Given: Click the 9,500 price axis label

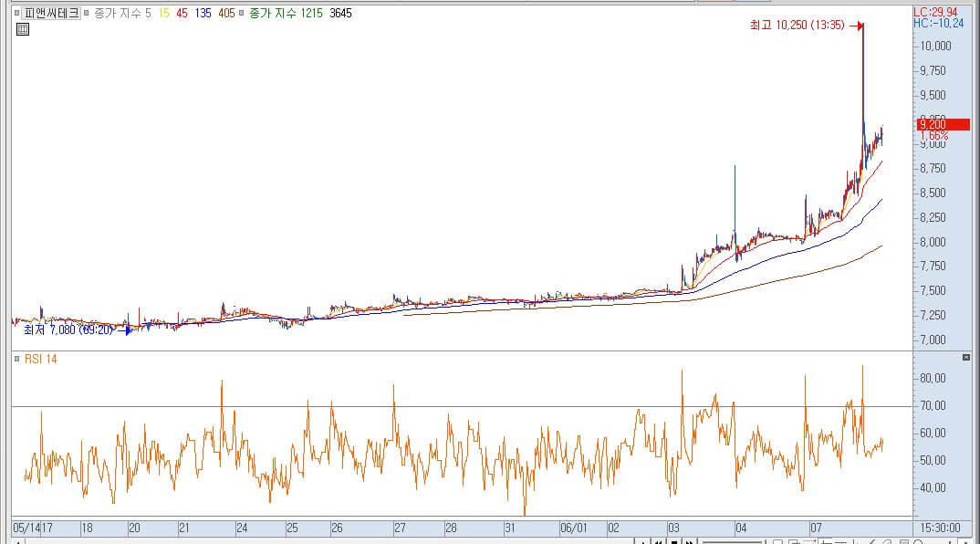Looking at the screenshot, I should click(933, 95).
